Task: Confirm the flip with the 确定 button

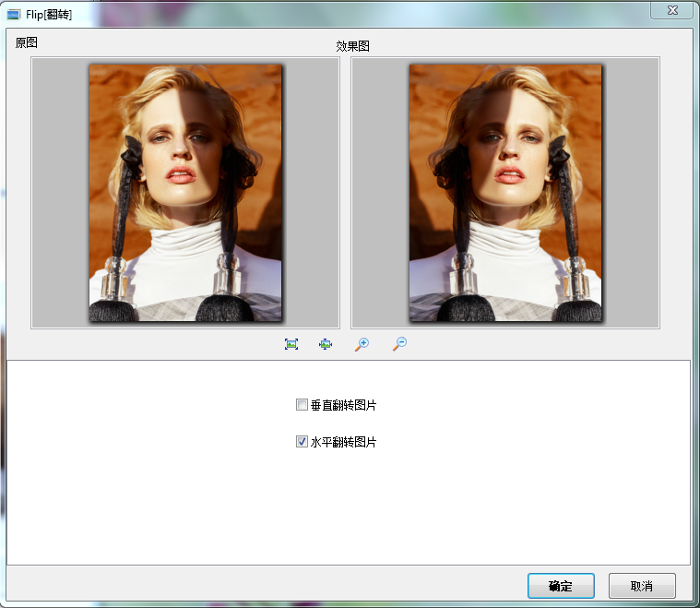Action: point(561,586)
